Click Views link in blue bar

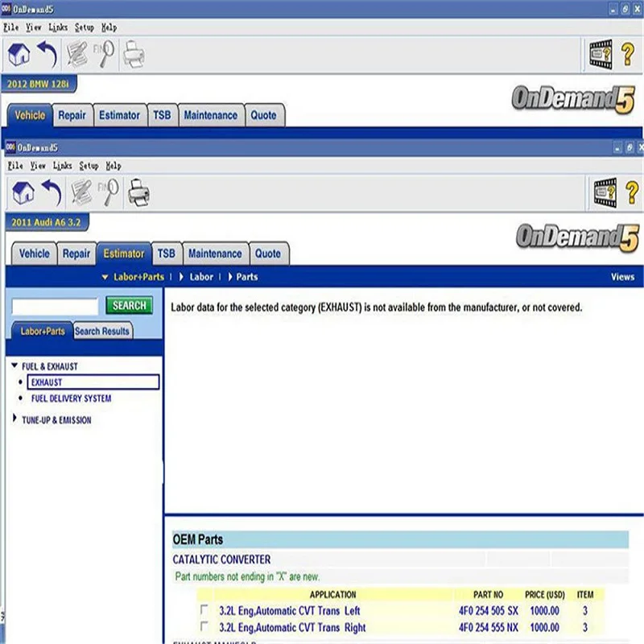622,277
